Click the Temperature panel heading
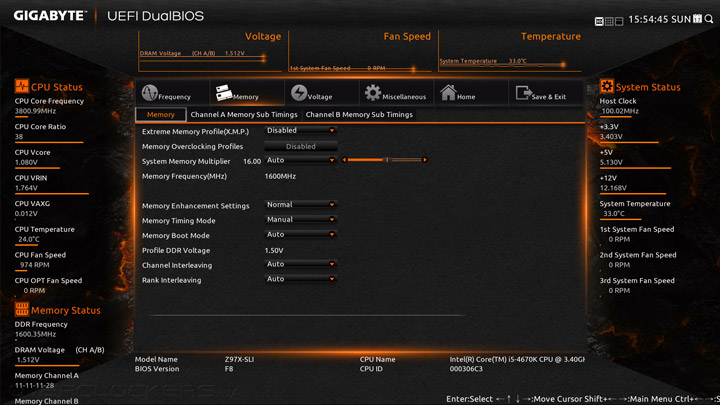The width and height of the screenshot is (720, 405). pyautogui.click(x=551, y=37)
